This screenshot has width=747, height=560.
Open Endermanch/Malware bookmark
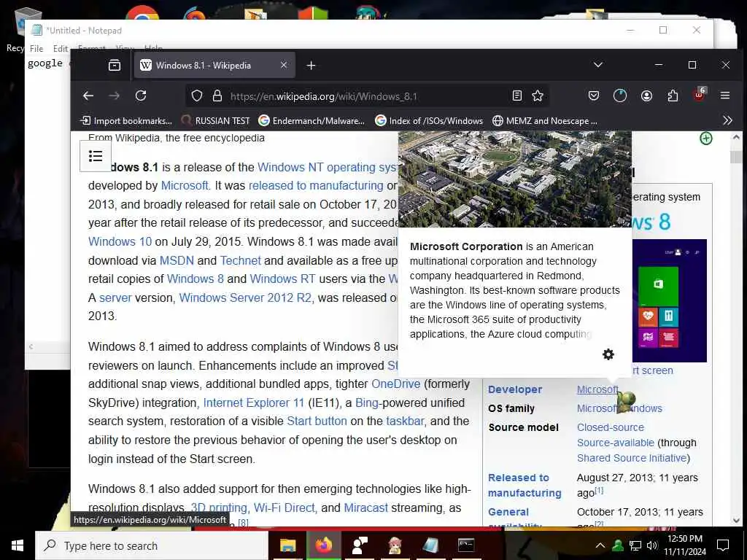click(312, 121)
